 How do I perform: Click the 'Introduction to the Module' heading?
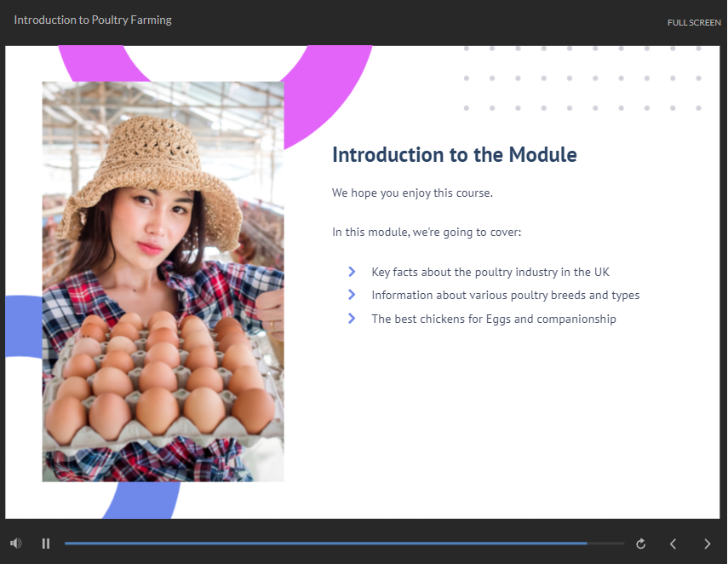click(x=455, y=155)
